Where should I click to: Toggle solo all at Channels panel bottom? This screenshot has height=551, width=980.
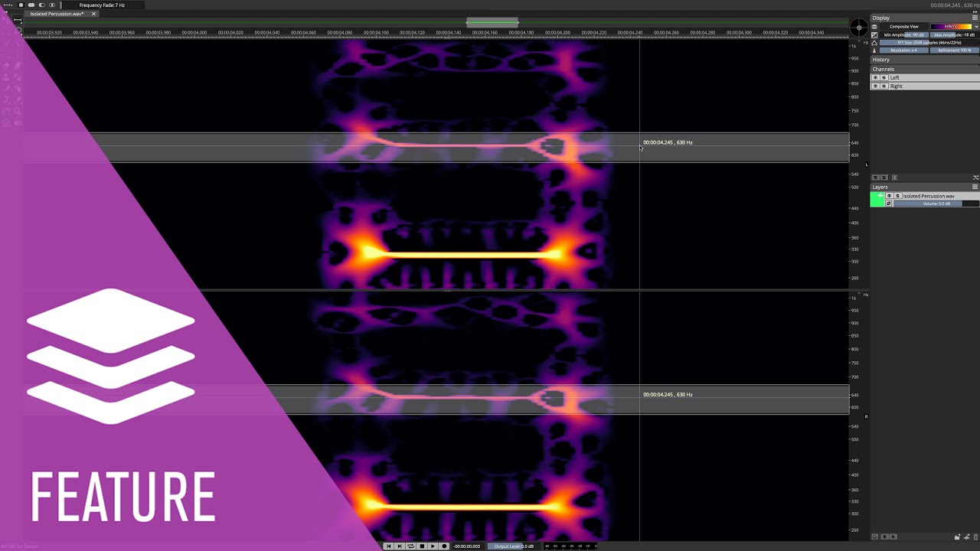884,178
